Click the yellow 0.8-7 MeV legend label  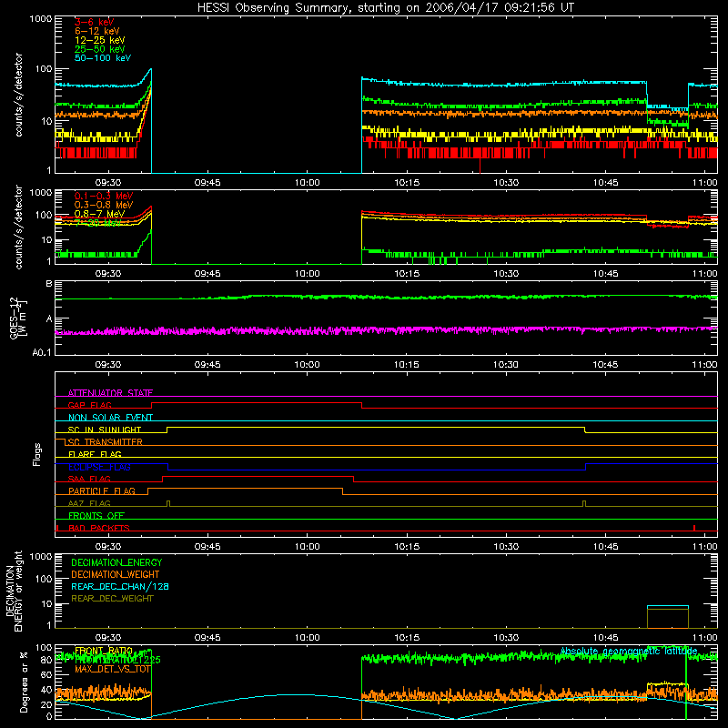(x=99, y=214)
